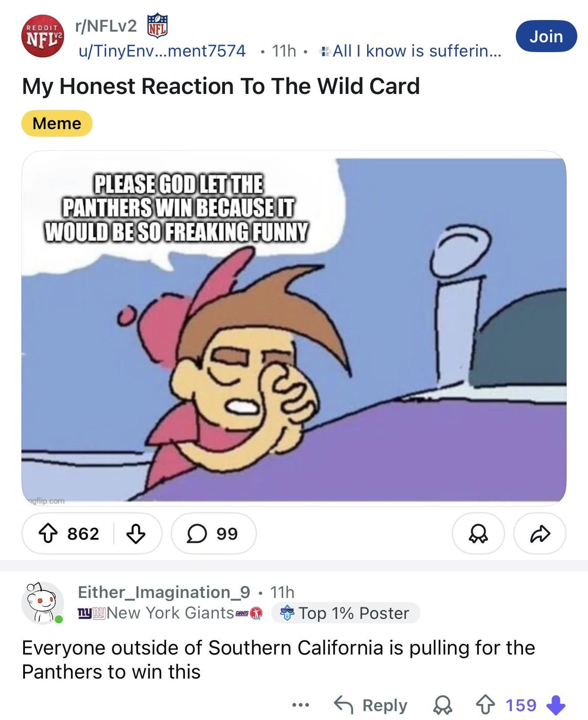Open the comment's three-dot options menu
Viewport: 588px width, 720px height.
301,705
